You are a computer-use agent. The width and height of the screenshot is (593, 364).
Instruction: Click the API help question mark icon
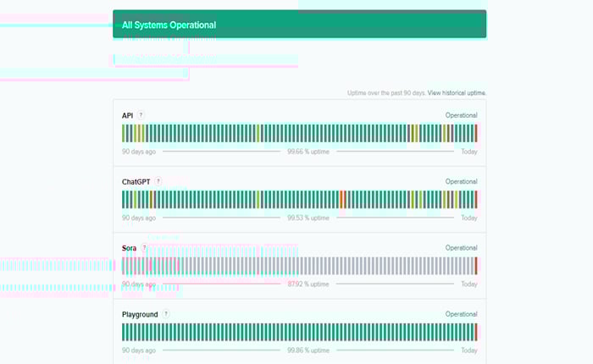click(141, 115)
